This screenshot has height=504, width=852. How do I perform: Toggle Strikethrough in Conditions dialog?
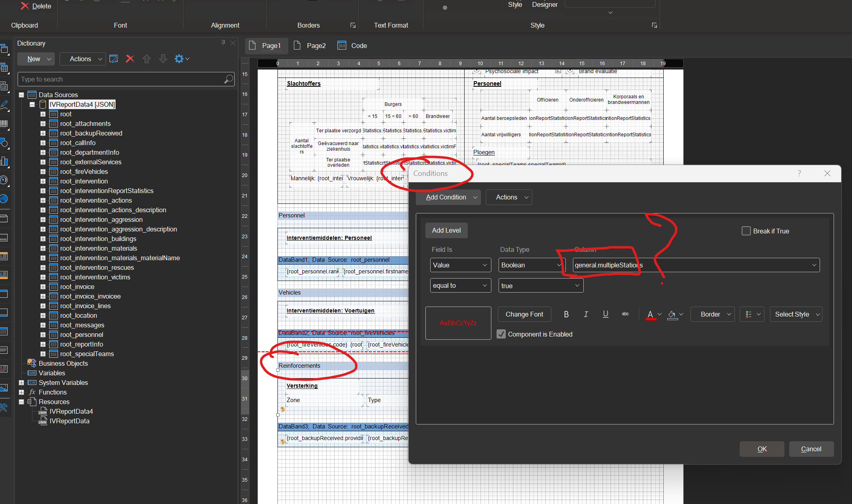tap(625, 314)
